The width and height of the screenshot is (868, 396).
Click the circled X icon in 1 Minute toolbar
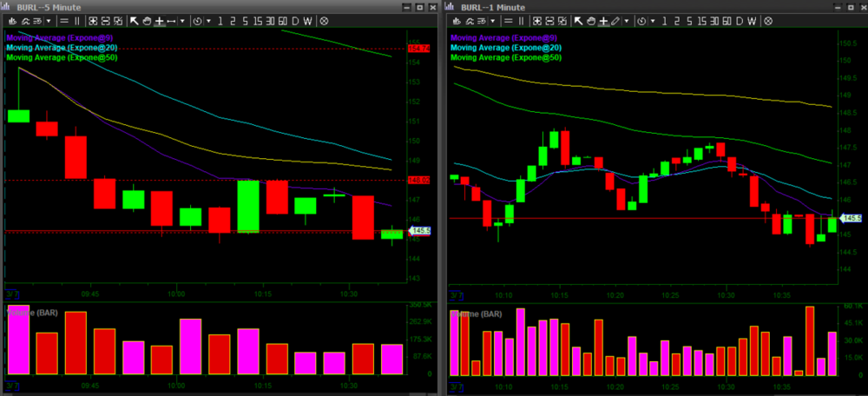point(768,20)
